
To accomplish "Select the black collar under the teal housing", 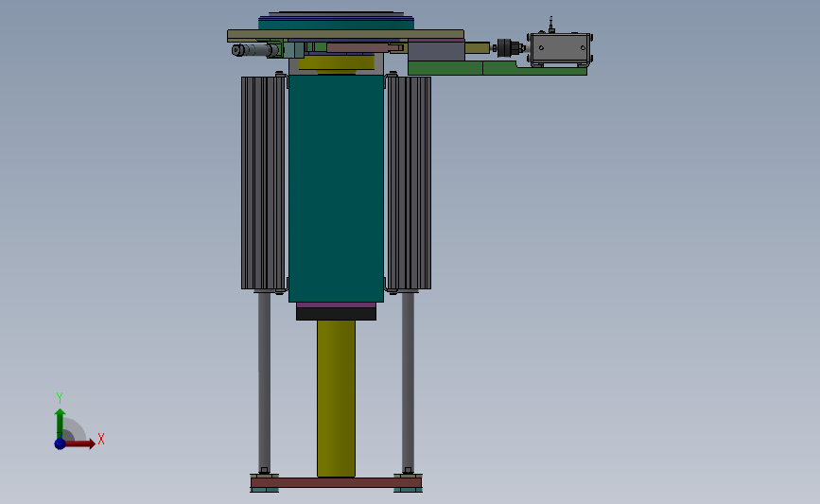I will pos(336,314).
